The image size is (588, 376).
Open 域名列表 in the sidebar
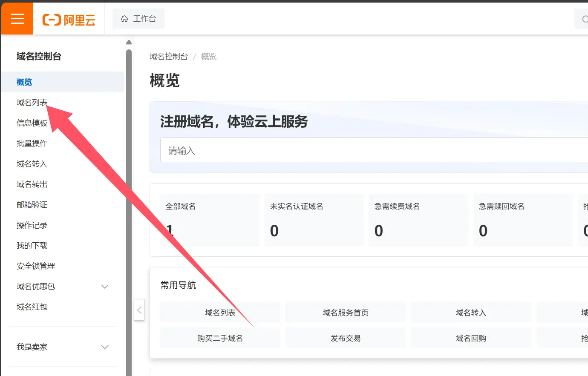tap(32, 103)
